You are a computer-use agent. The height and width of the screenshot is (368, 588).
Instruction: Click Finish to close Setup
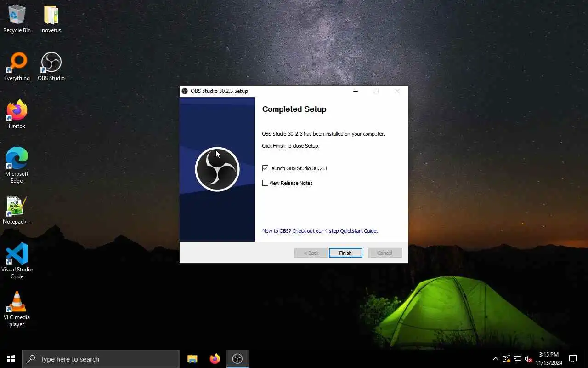tap(345, 253)
